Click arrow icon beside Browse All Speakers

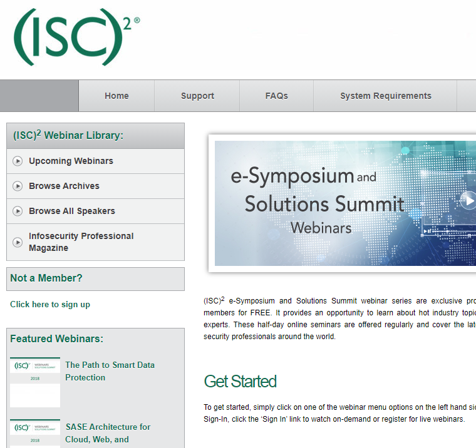(18, 211)
